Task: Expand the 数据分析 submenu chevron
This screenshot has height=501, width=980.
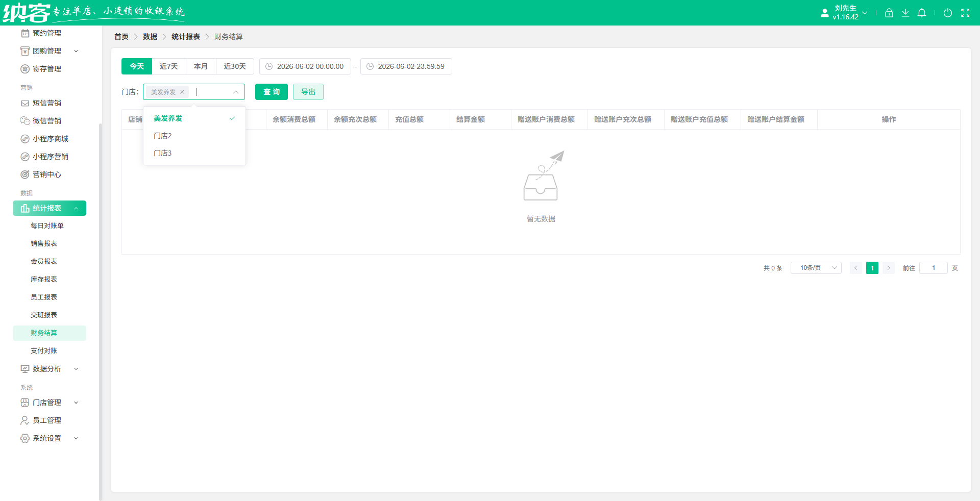Action: pyautogui.click(x=76, y=369)
